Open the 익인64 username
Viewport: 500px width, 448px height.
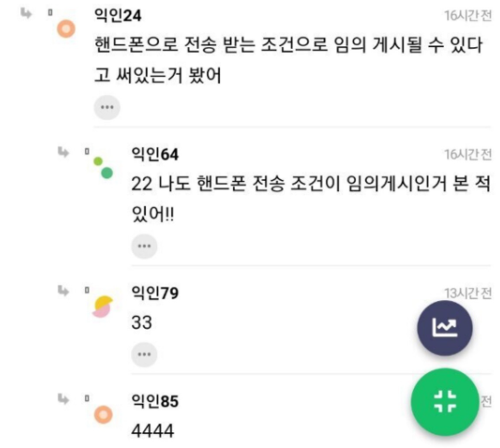click(x=155, y=154)
